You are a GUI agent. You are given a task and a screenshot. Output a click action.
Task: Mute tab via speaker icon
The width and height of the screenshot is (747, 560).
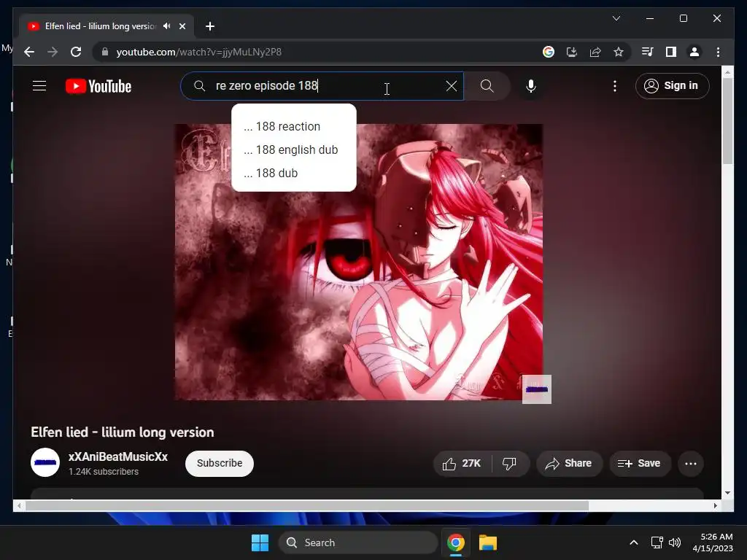(166, 26)
